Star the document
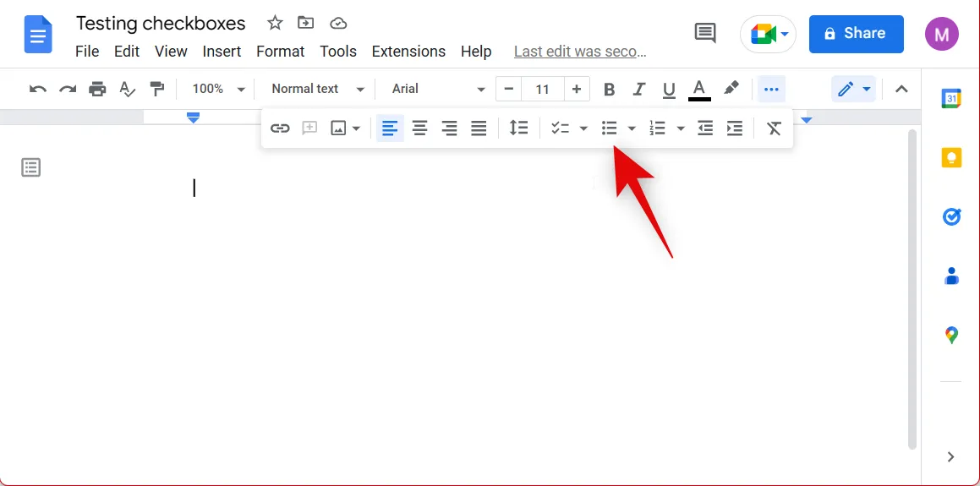The width and height of the screenshot is (980, 486). pyautogui.click(x=275, y=24)
